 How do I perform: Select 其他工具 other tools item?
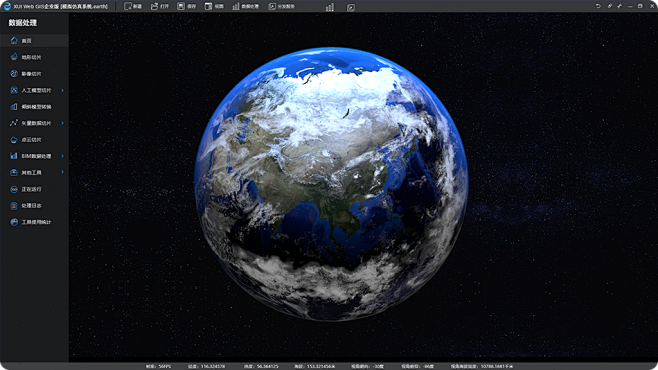pyautogui.click(x=34, y=172)
